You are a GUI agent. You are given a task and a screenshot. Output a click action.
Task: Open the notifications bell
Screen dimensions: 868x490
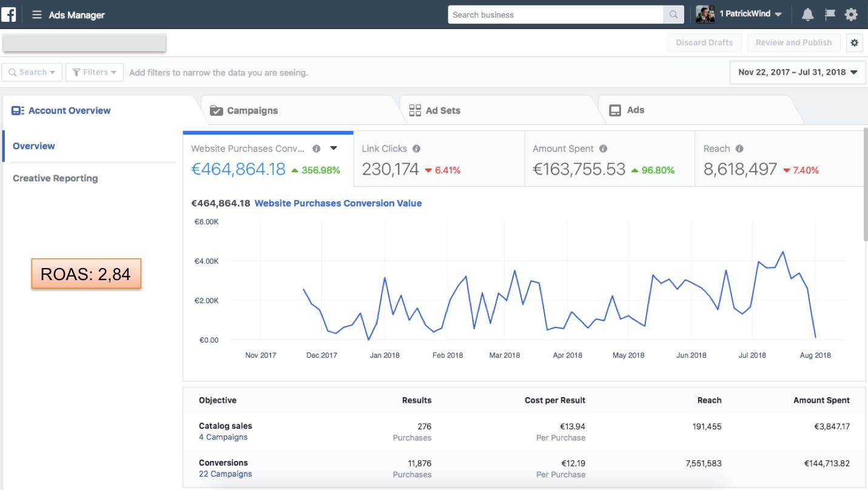[x=807, y=15]
